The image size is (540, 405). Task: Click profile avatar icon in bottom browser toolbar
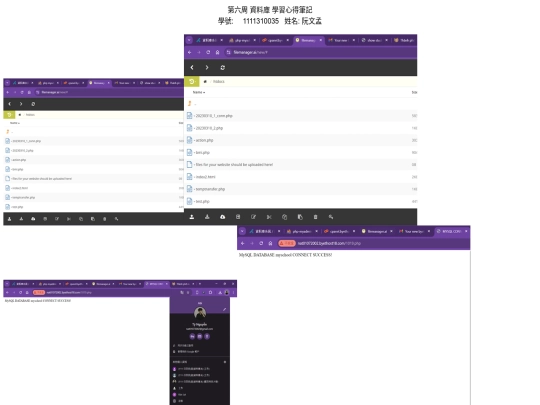coord(227,293)
